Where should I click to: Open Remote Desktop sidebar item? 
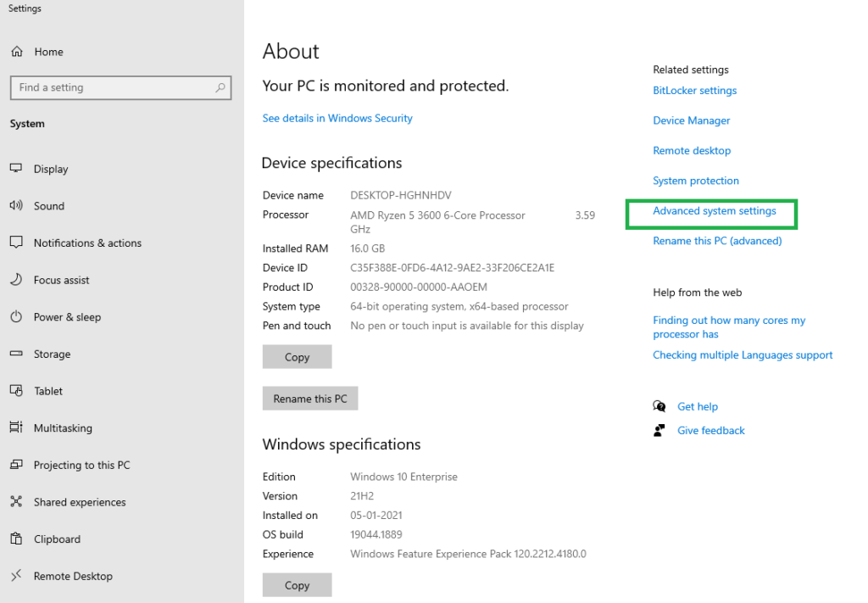pos(73,576)
